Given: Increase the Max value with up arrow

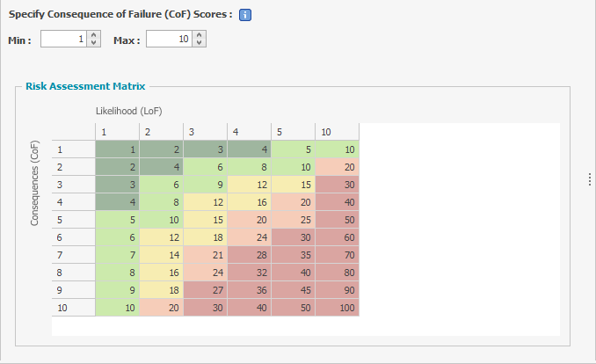Looking at the screenshot, I should click(200, 34).
